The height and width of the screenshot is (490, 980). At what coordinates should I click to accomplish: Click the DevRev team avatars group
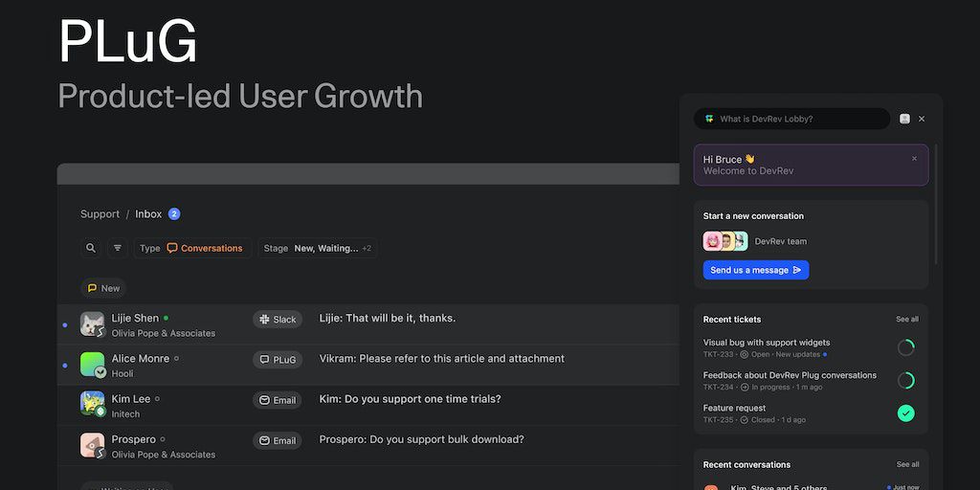[x=725, y=241]
